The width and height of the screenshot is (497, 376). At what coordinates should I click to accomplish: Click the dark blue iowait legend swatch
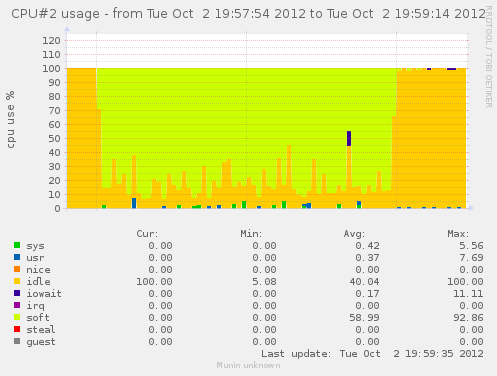point(17,293)
